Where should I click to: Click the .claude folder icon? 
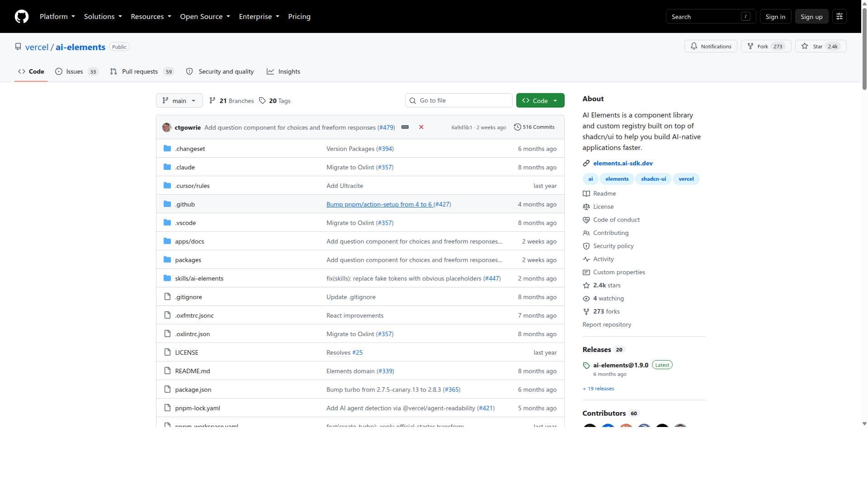point(167,167)
